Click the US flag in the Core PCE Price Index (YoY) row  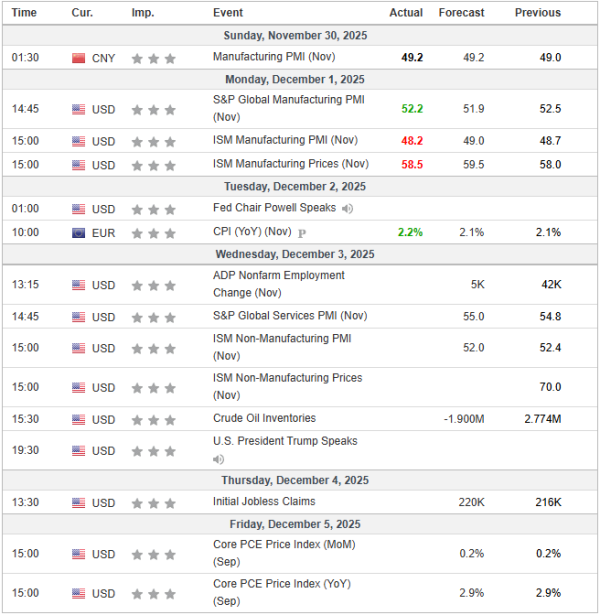pyautogui.click(x=79, y=593)
